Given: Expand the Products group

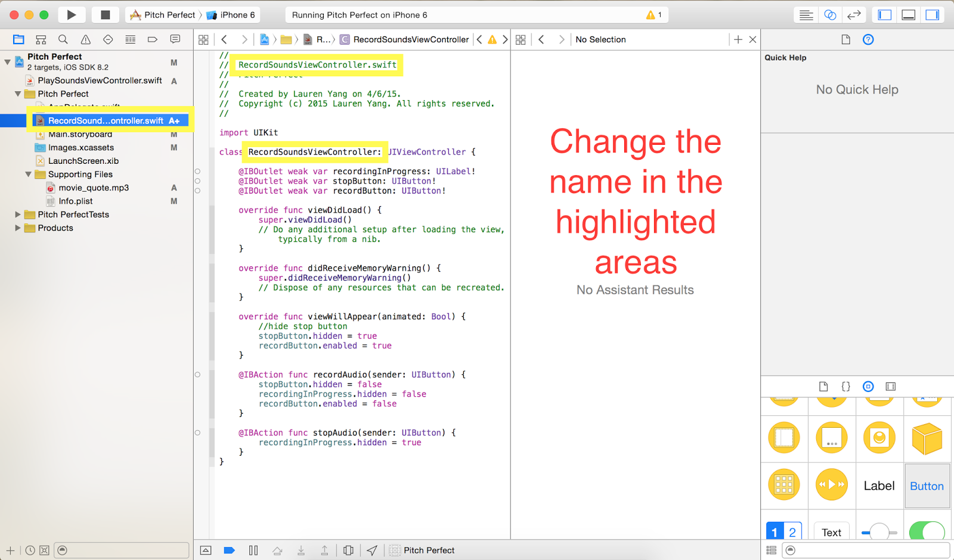Looking at the screenshot, I should click(x=18, y=228).
